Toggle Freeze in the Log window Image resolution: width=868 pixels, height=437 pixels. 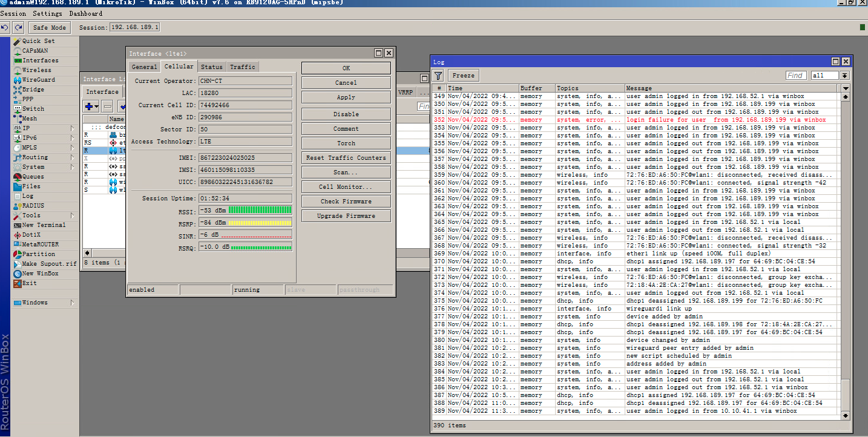tap(464, 76)
